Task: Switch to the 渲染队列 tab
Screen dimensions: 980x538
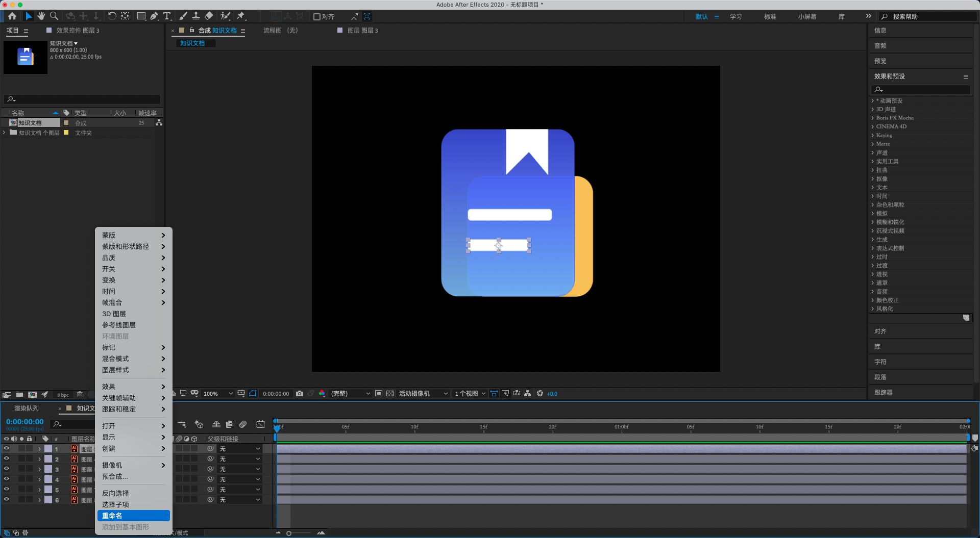Action: tap(27, 408)
